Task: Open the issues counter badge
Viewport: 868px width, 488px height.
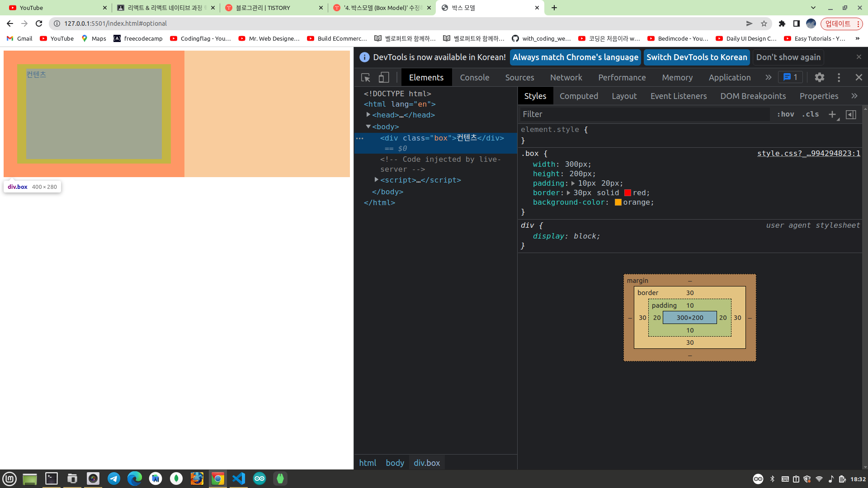Action: point(790,77)
